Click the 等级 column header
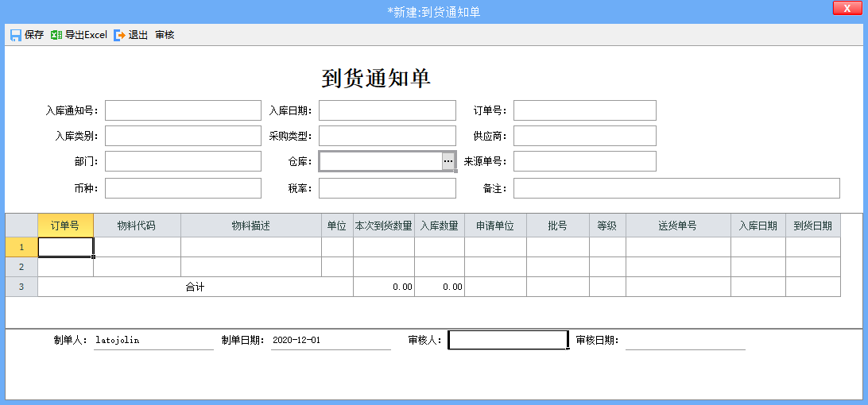 point(607,226)
